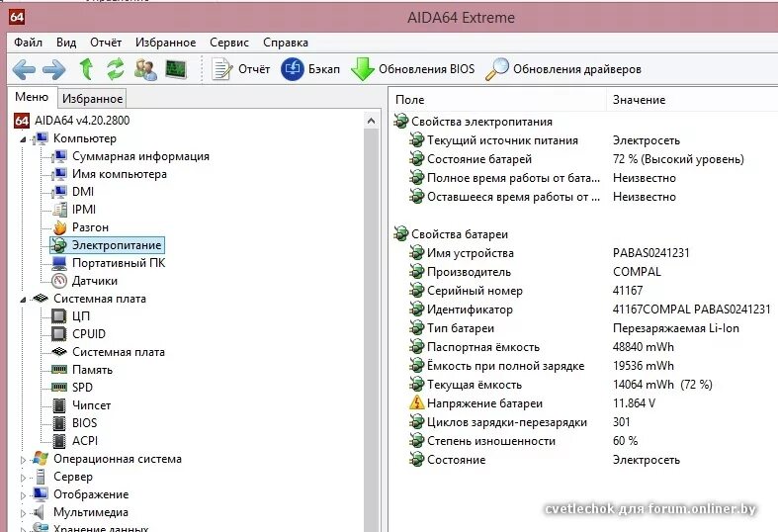
Task: Open the Вид menu
Action: [x=66, y=43]
